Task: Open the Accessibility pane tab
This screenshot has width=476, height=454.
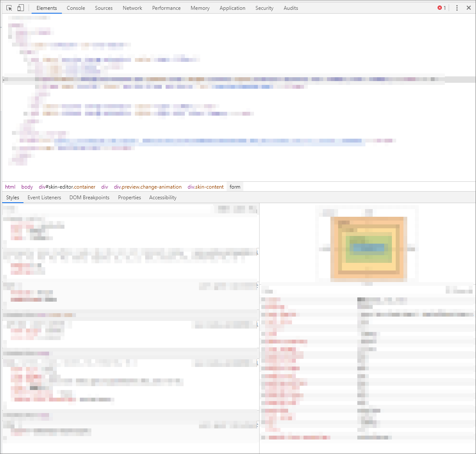Action: (163, 198)
